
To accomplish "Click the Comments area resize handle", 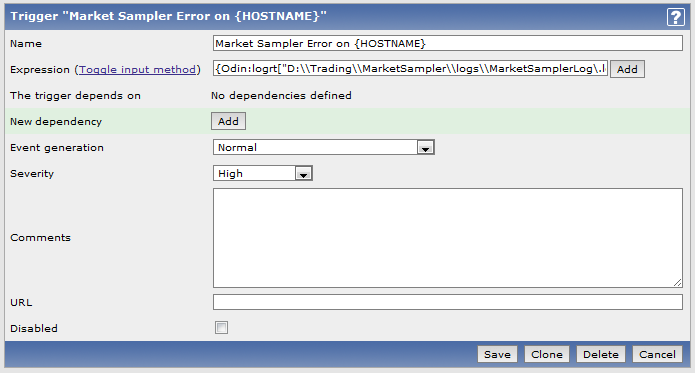I will click(x=677, y=282).
